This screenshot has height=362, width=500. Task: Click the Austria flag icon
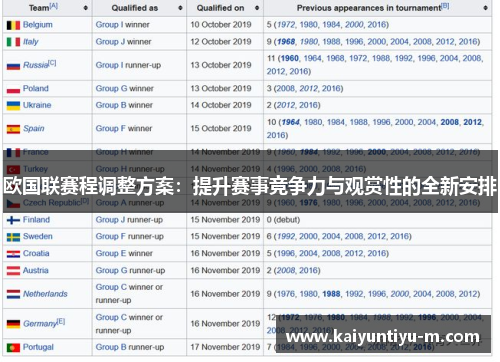point(13,271)
